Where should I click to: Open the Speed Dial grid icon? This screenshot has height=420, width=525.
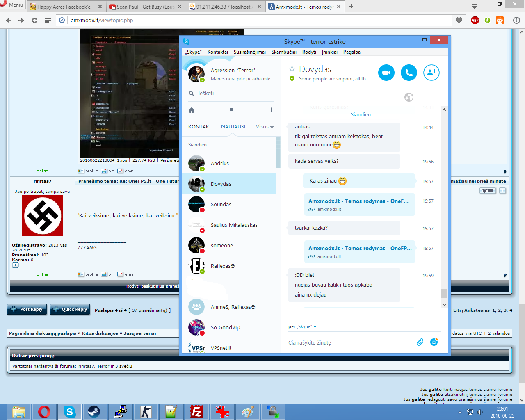click(48, 20)
